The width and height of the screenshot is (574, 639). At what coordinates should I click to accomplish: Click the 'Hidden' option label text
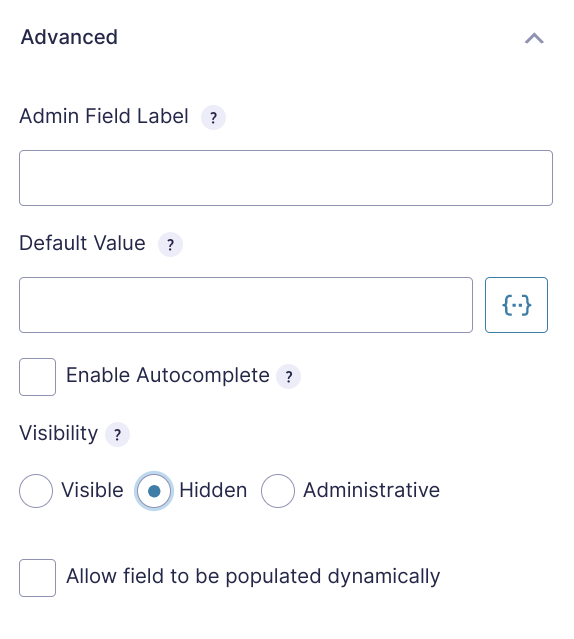(x=213, y=490)
